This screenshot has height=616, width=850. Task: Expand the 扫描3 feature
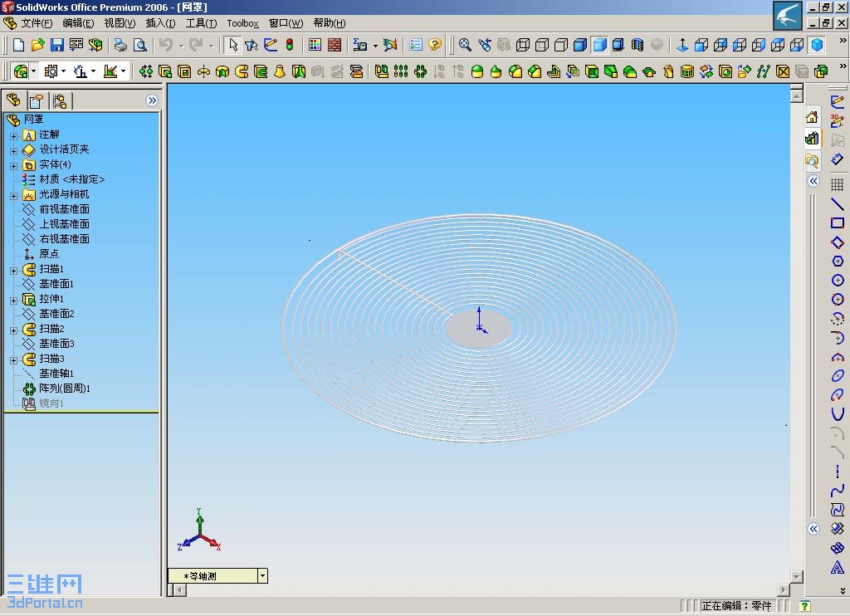(13, 360)
